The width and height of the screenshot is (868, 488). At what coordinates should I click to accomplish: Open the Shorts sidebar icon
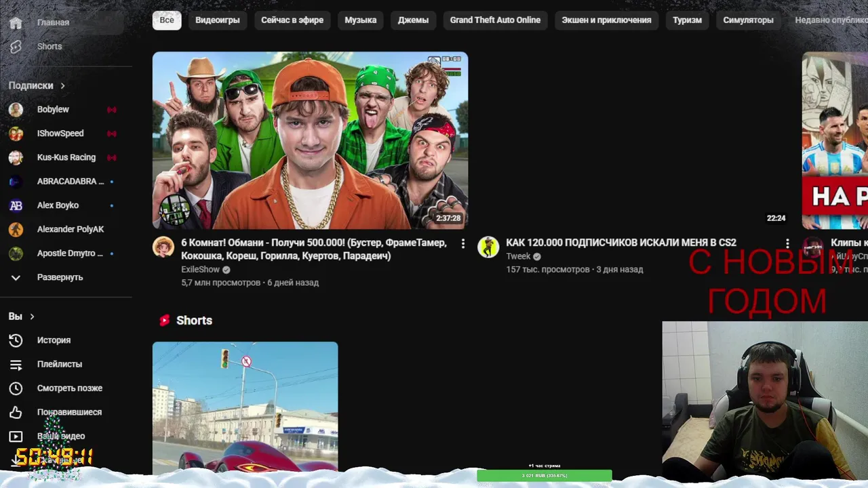(16, 46)
